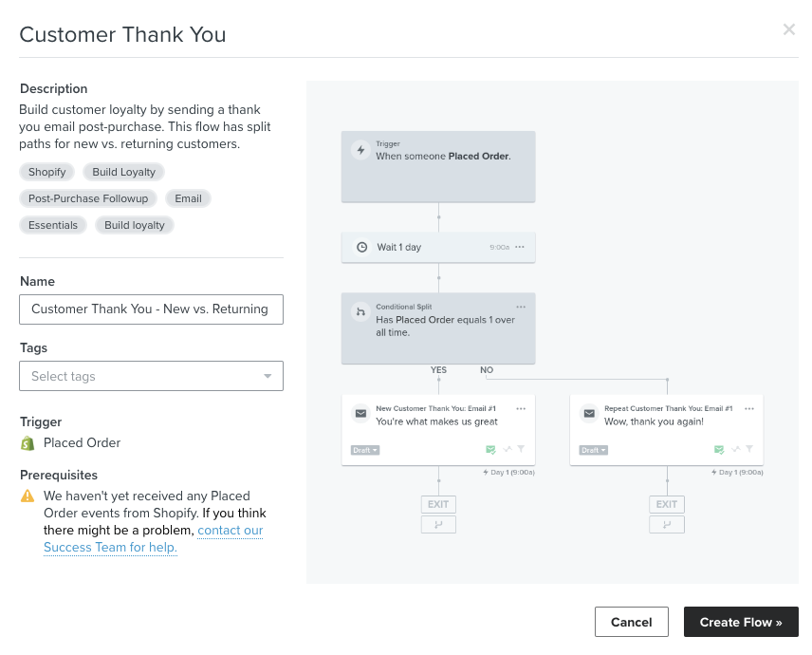Screen dimensions: 812x655
Task: Click the green smart sending icon on Repeat Customer email
Action: point(720,449)
